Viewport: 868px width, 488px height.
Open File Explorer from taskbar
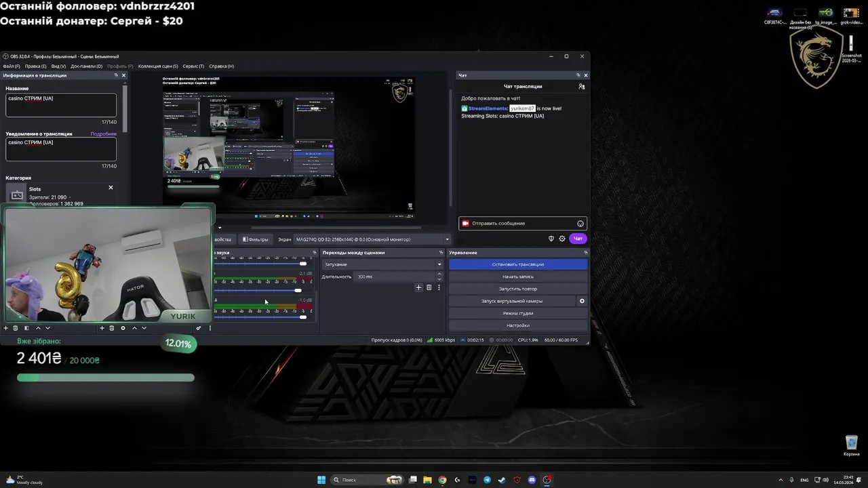click(x=427, y=480)
